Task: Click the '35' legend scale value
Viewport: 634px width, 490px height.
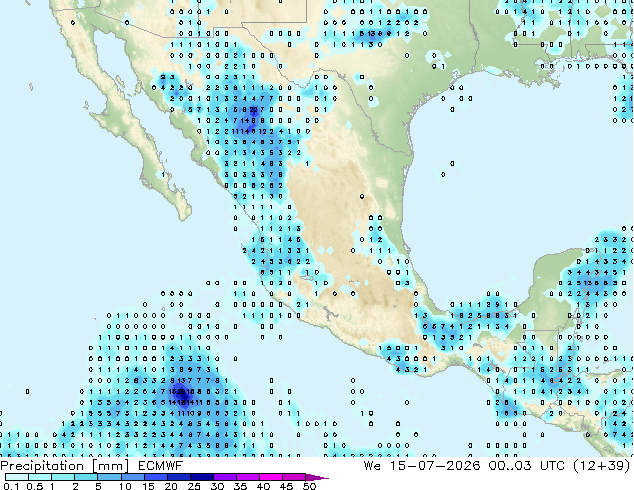Action: (x=240, y=486)
